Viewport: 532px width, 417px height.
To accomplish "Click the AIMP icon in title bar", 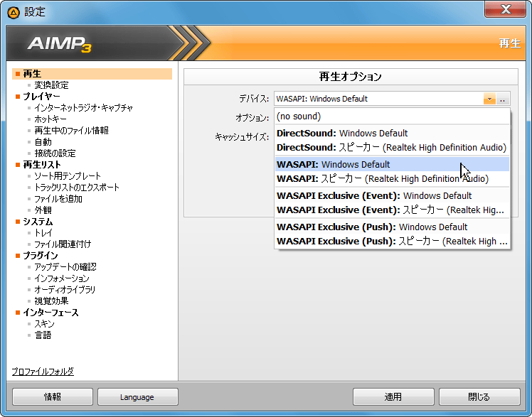I will (x=14, y=13).
